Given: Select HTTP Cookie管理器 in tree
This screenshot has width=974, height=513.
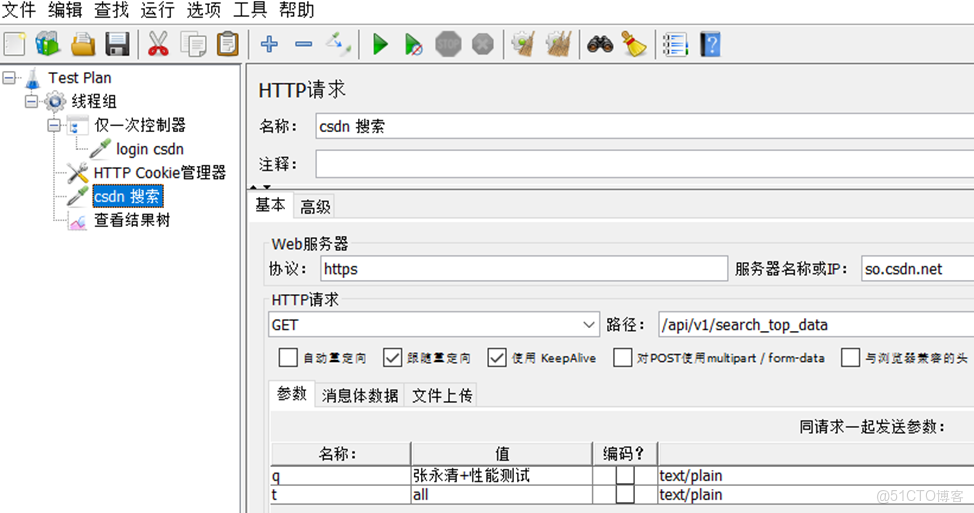Looking at the screenshot, I should (x=160, y=173).
